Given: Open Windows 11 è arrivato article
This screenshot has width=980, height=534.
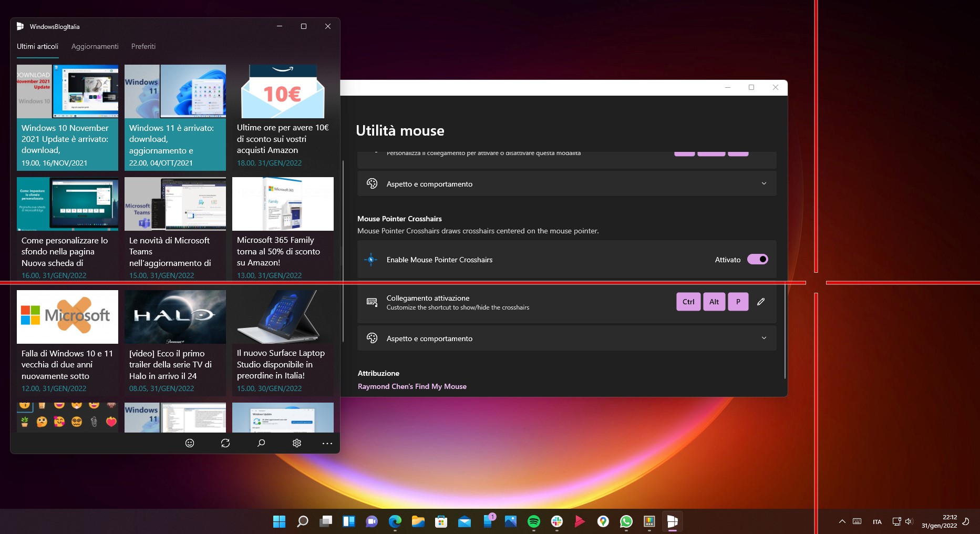Looking at the screenshot, I should pyautogui.click(x=175, y=118).
